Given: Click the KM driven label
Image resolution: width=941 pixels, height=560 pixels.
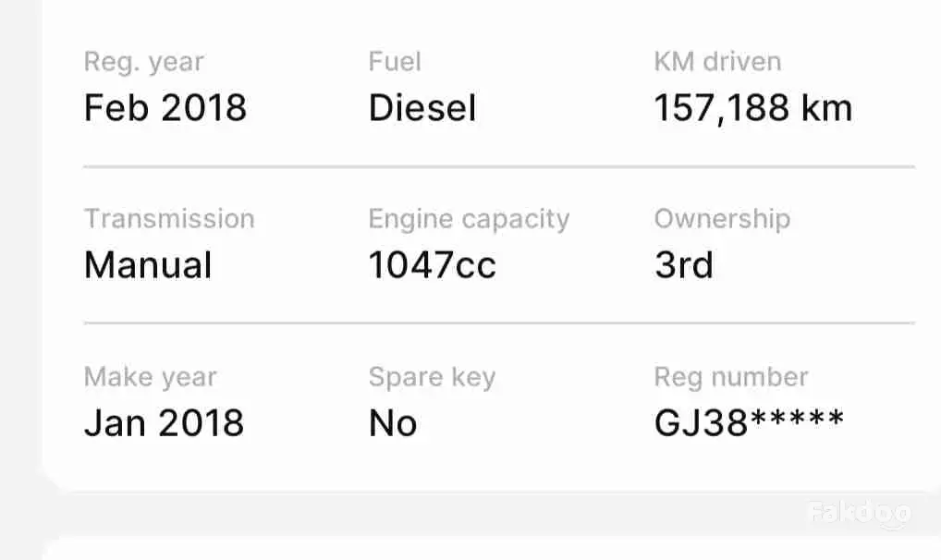Looking at the screenshot, I should click(x=717, y=61).
